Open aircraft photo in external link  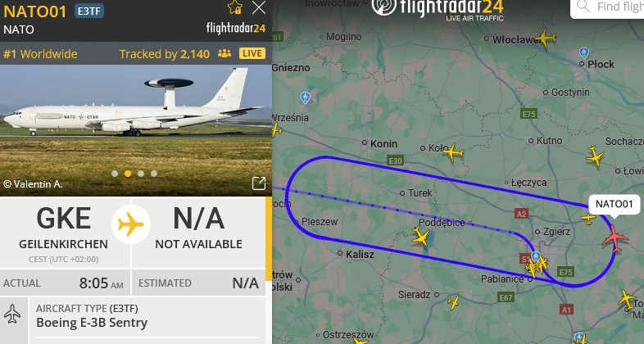pos(259,183)
